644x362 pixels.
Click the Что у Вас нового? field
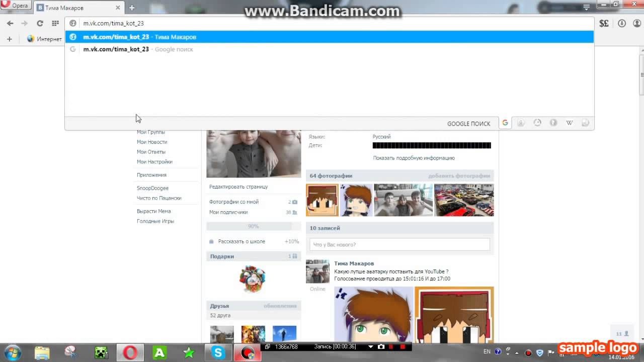(399, 244)
